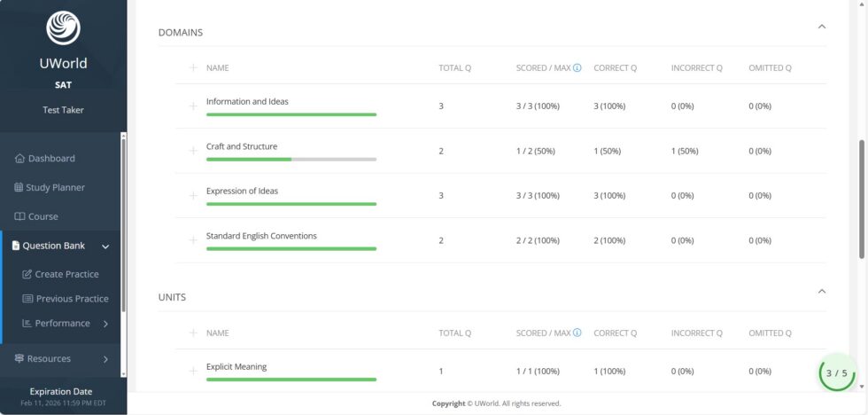The height and width of the screenshot is (415, 868).
Task: Collapse the Question Bank menu chevron
Action: [x=105, y=247]
